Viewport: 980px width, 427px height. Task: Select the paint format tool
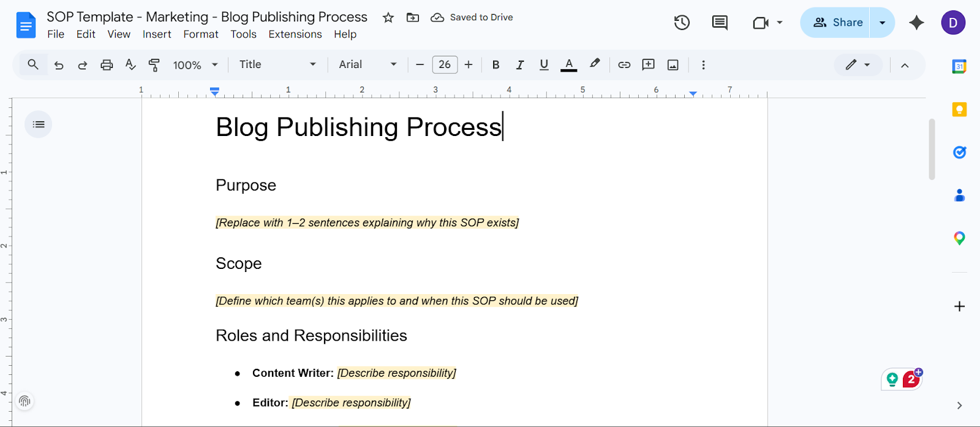click(x=154, y=65)
